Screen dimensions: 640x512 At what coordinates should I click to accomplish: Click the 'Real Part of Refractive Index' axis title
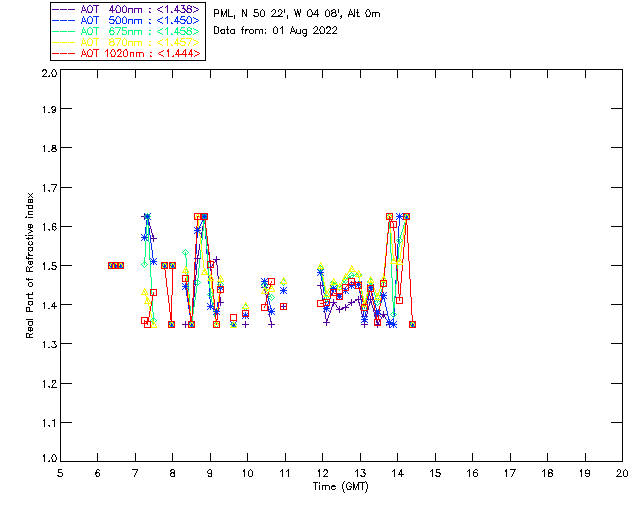point(31,266)
